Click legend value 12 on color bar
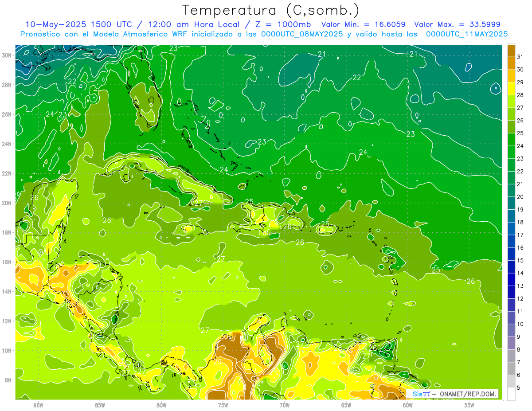The image size is (532, 411). 520,298
